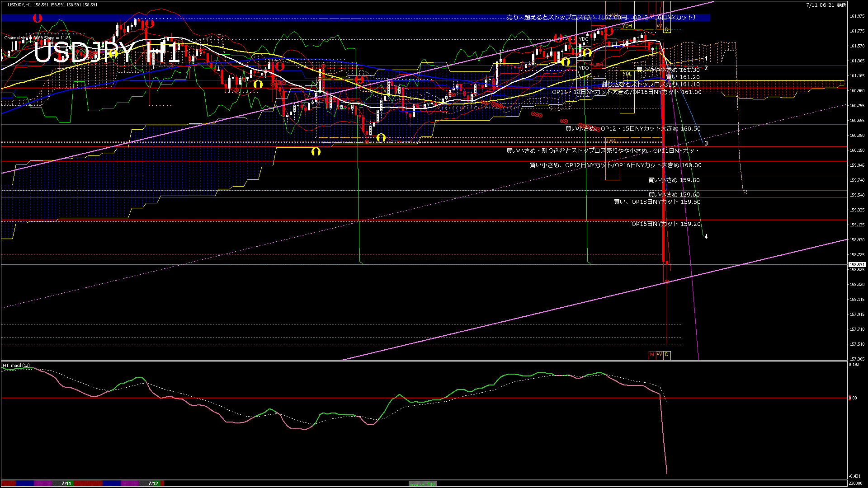Image resolution: width=868 pixels, height=488 pixels.
Task: Click the current price tag 158.591
Action: point(857,265)
